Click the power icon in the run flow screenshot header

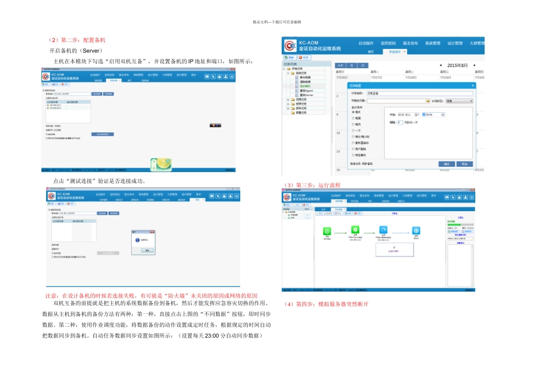tap(471, 197)
